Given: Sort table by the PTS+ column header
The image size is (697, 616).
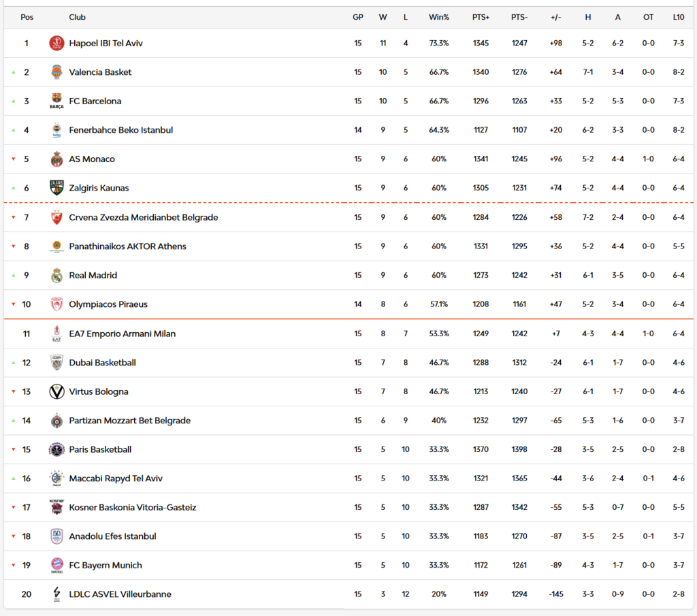Looking at the screenshot, I should point(481,17).
